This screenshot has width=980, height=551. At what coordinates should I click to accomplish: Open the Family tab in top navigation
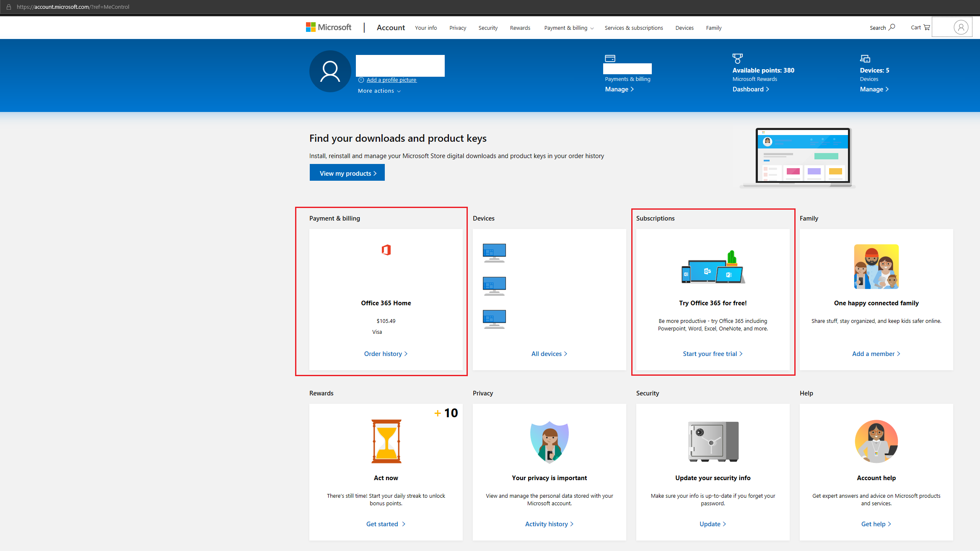click(713, 28)
